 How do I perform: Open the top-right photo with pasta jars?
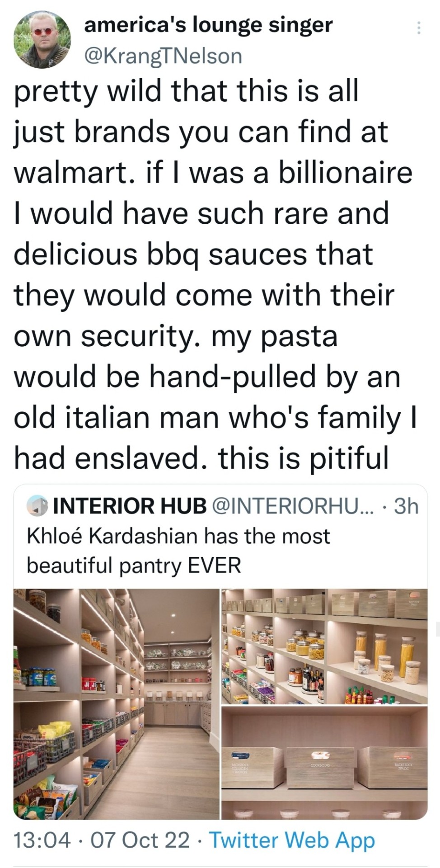coord(324,646)
